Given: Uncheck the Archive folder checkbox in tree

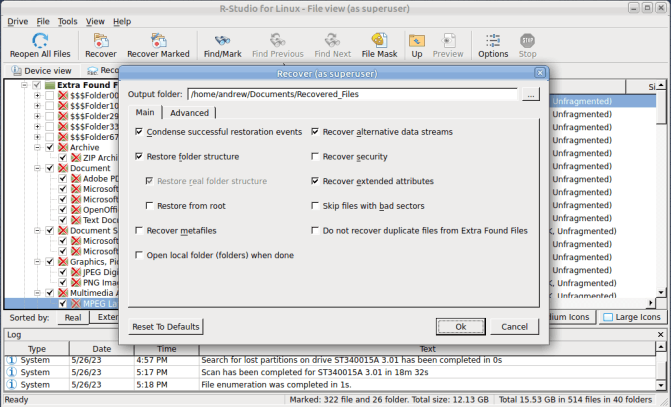Looking at the screenshot, I should [x=50, y=147].
